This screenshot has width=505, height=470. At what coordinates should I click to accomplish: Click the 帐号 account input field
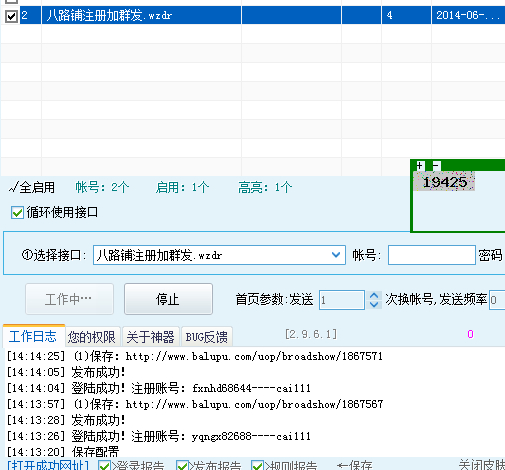coord(432,255)
